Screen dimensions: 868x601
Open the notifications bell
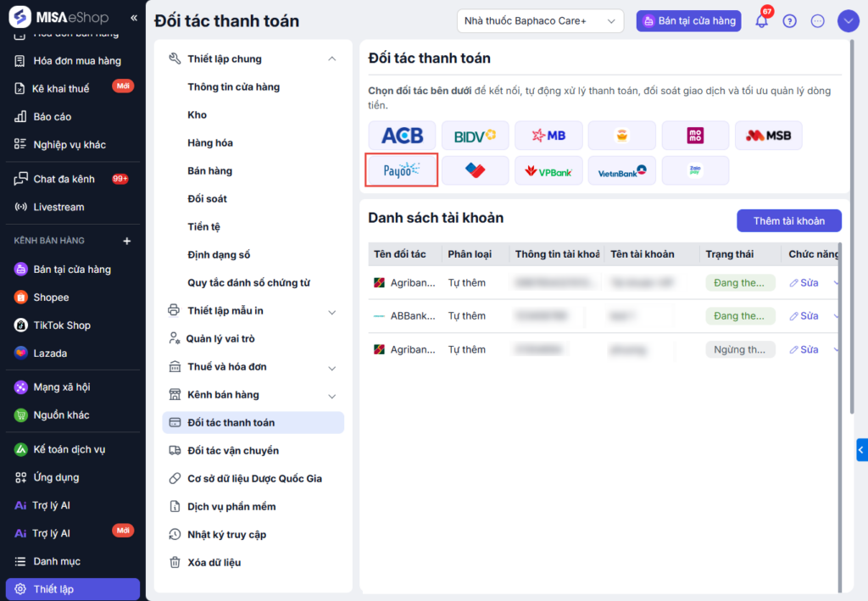pyautogui.click(x=762, y=21)
